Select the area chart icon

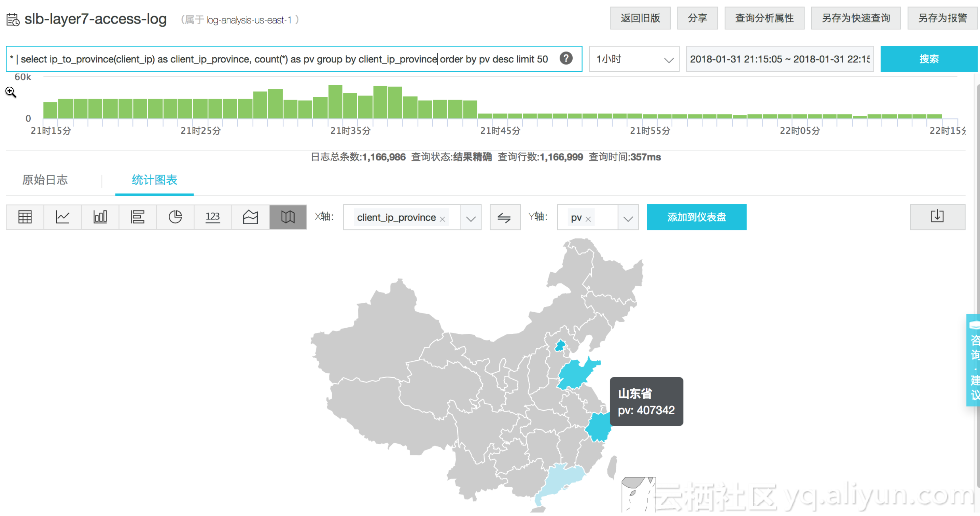(x=250, y=217)
